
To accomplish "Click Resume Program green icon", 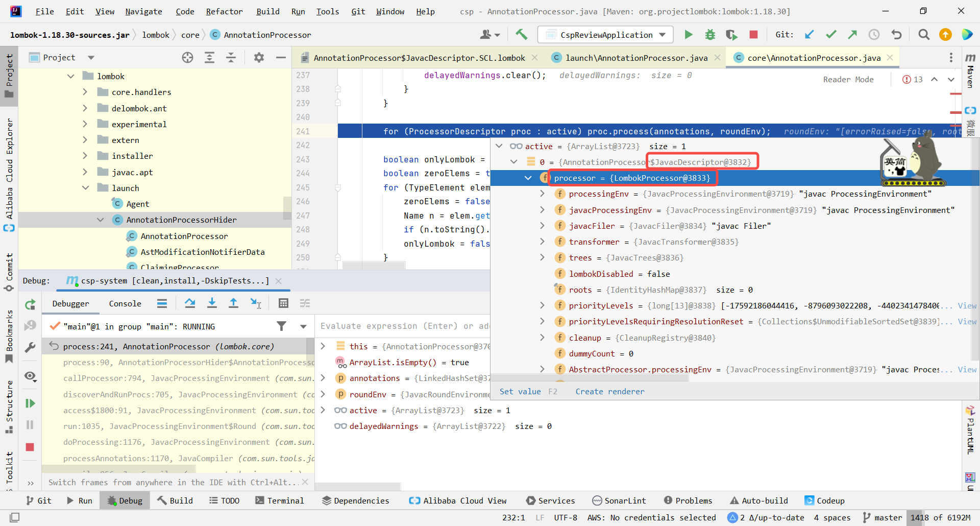I will (30, 403).
